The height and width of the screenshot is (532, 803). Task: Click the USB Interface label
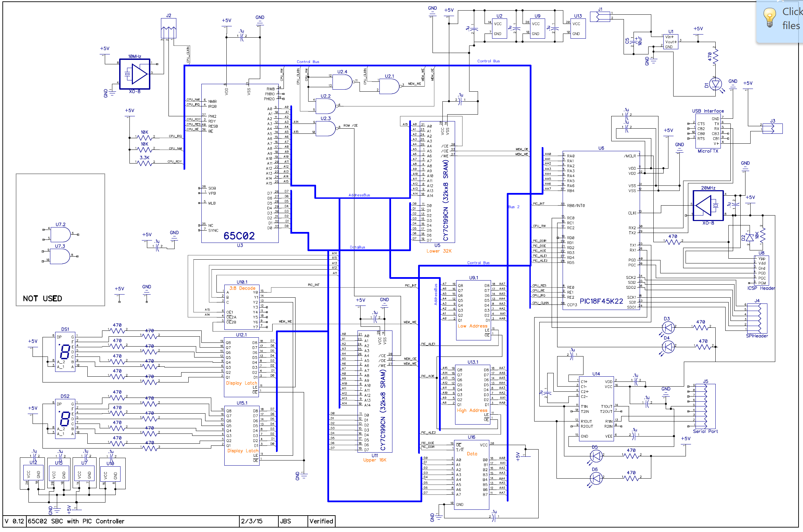point(708,111)
